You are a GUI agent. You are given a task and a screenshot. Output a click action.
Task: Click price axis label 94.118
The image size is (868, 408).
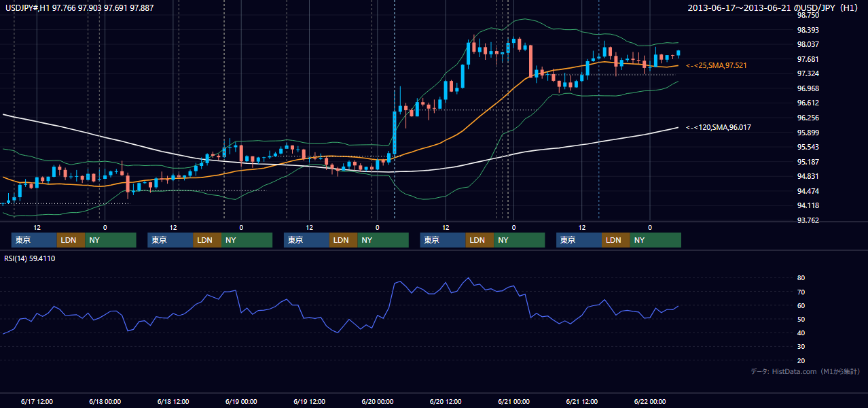coord(808,205)
